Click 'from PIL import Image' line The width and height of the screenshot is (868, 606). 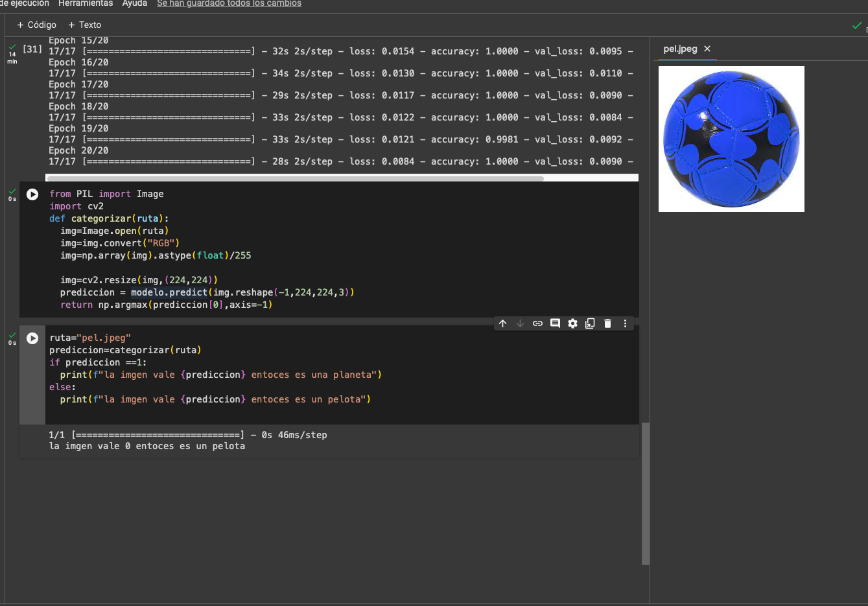[106, 194]
